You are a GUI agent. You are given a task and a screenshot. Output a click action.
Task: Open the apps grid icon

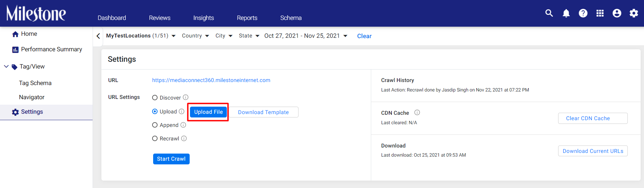(x=600, y=13)
